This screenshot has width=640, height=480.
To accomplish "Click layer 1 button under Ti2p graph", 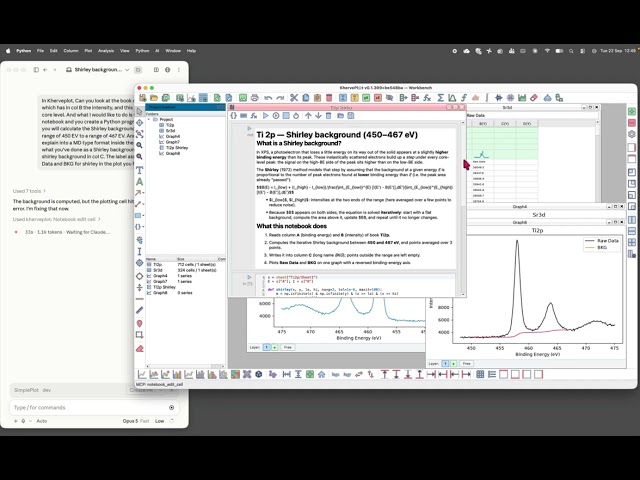I will tap(446, 363).
